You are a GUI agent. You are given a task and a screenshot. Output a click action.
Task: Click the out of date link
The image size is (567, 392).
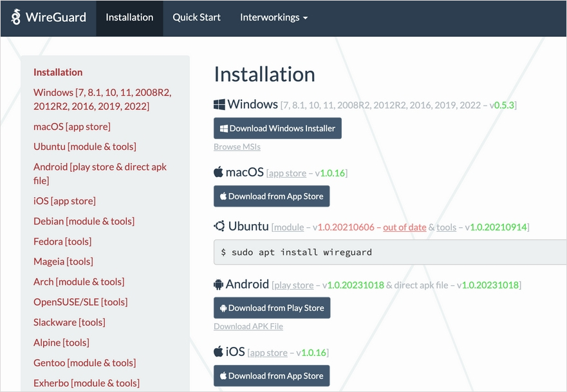405,227
